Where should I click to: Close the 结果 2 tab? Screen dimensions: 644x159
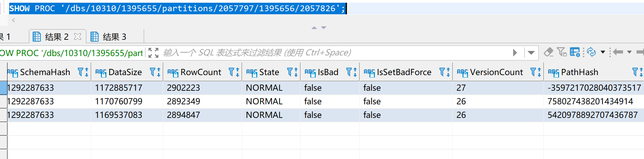click(77, 36)
